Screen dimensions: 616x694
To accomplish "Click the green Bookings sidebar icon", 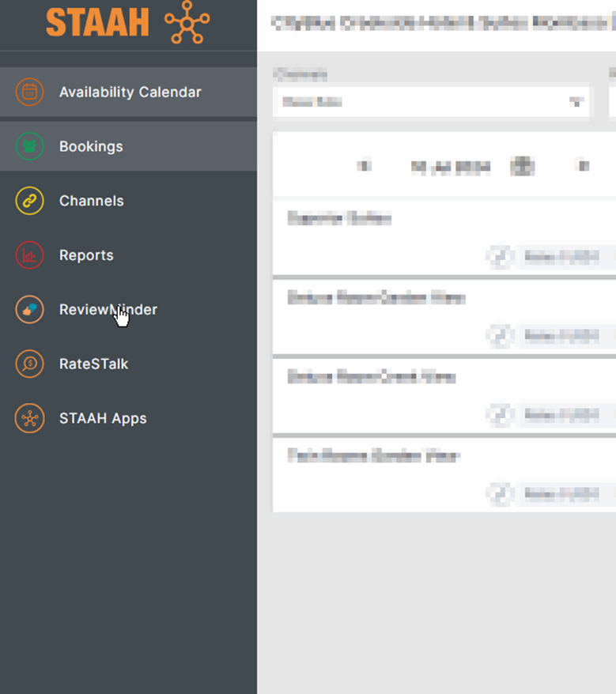I will [x=30, y=146].
